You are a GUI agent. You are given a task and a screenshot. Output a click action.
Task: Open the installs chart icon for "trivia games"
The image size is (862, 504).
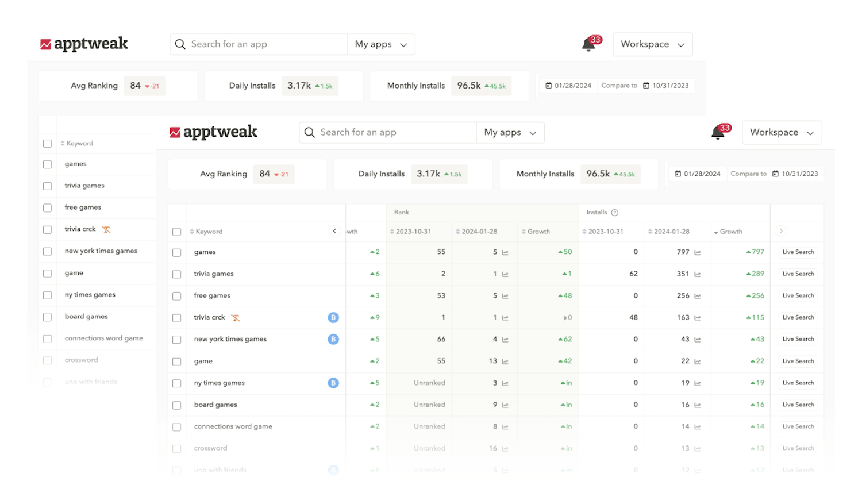[697, 274]
